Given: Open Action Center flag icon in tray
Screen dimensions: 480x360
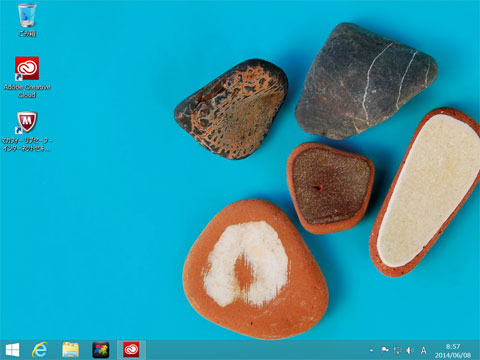Looking at the screenshot, I should click(x=385, y=350).
